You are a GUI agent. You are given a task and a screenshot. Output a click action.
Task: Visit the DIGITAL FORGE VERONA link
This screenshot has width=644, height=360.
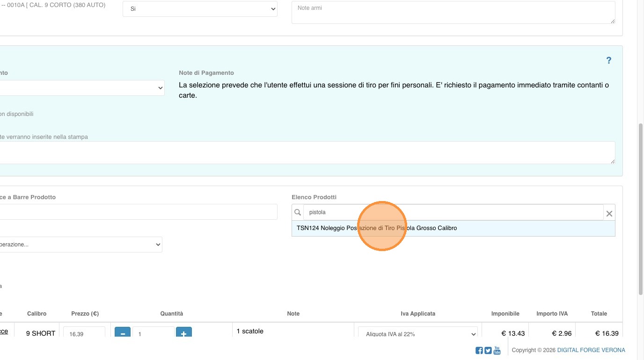point(591,350)
